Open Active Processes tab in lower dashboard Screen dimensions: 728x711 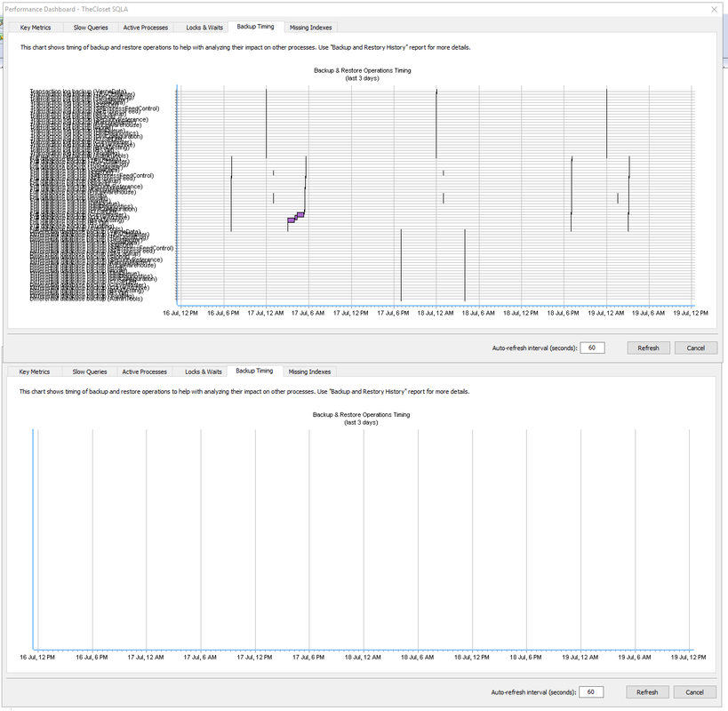point(144,371)
